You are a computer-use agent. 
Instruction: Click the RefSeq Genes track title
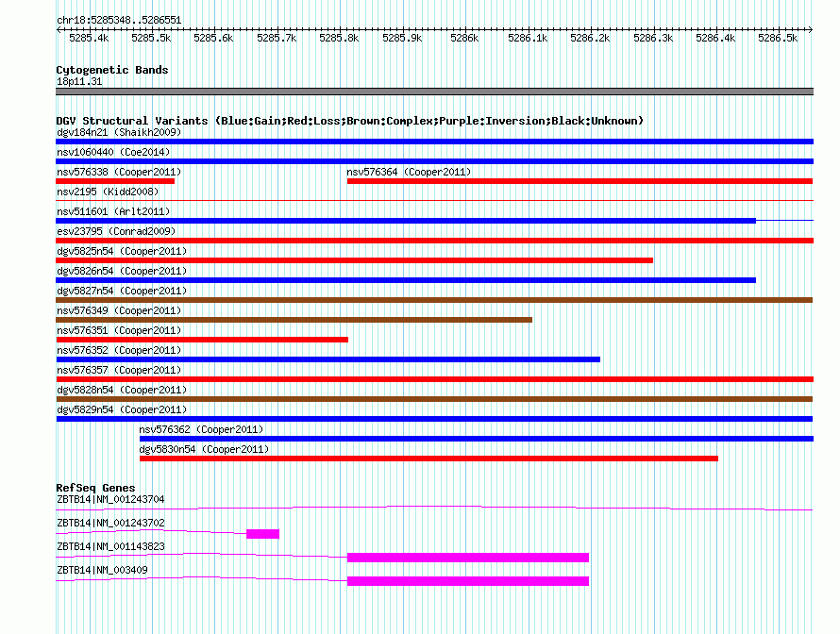click(x=96, y=488)
